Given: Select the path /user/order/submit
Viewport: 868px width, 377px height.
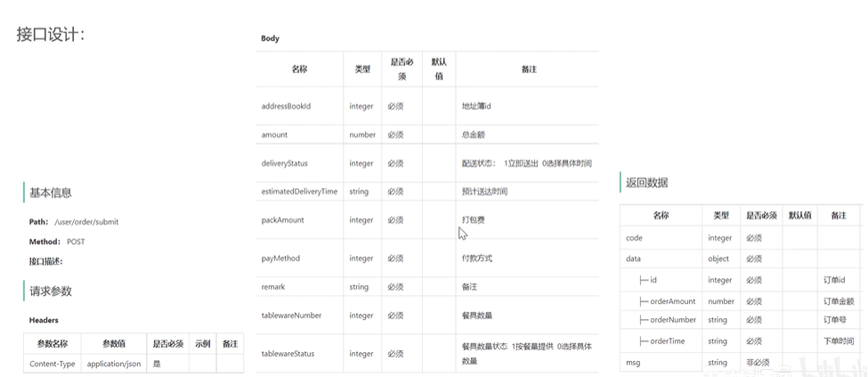Looking at the screenshot, I should pos(86,222).
